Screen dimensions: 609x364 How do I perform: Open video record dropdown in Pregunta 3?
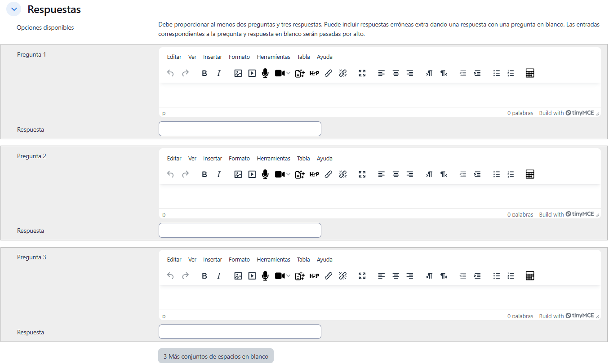[288, 276]
